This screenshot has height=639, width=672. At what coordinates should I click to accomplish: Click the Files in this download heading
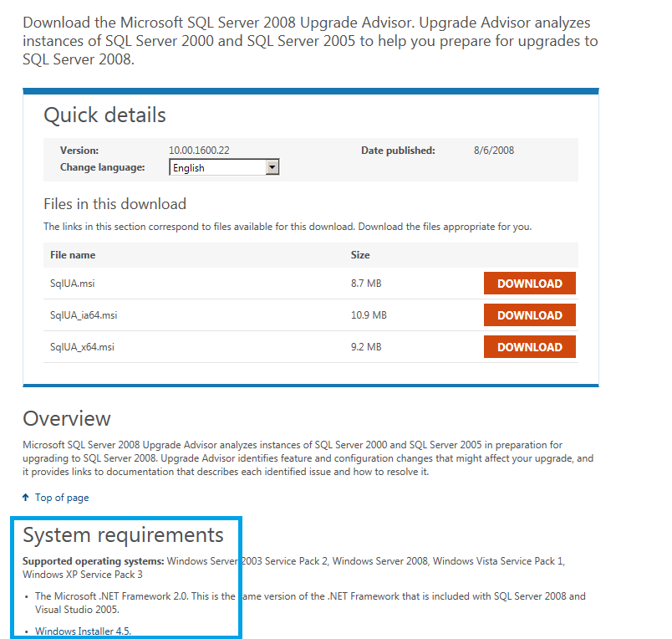pos(115,204)
